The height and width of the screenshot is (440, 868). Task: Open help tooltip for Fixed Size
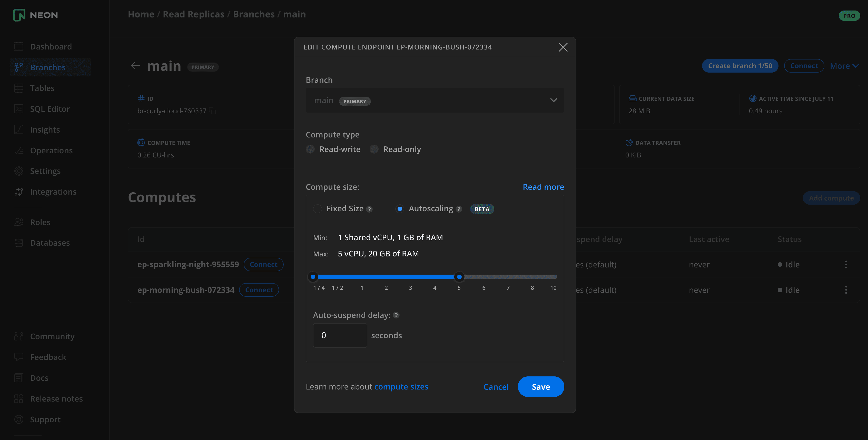(x=369, y=209)
